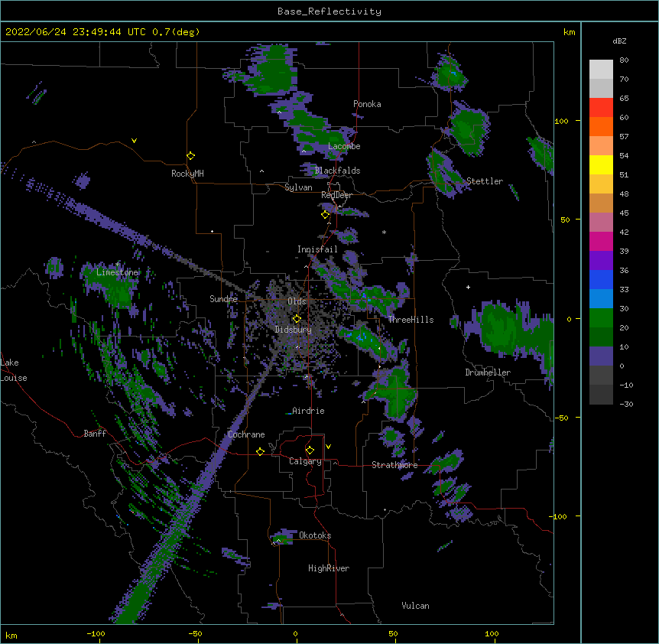Click the ThreeHills city label
This screenshot has width=659, height=644.
pyautogui.click(x=411, y=320)
